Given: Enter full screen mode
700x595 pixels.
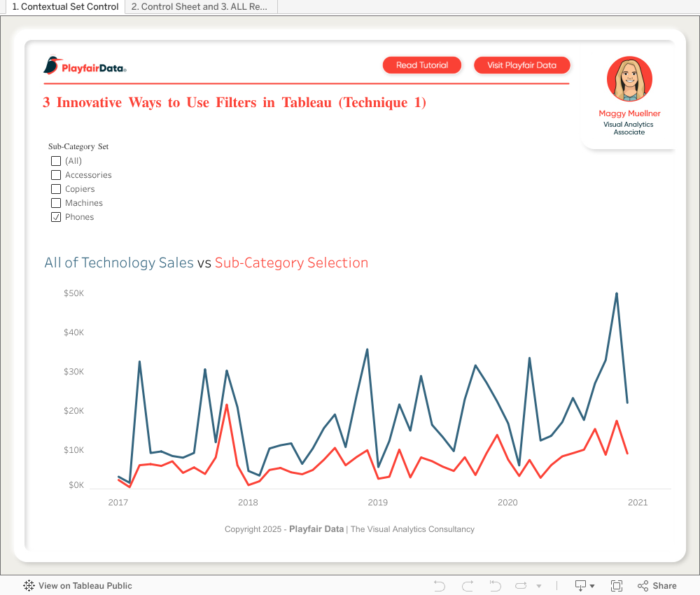Looking at the screenshot, I should coord(617,586).
